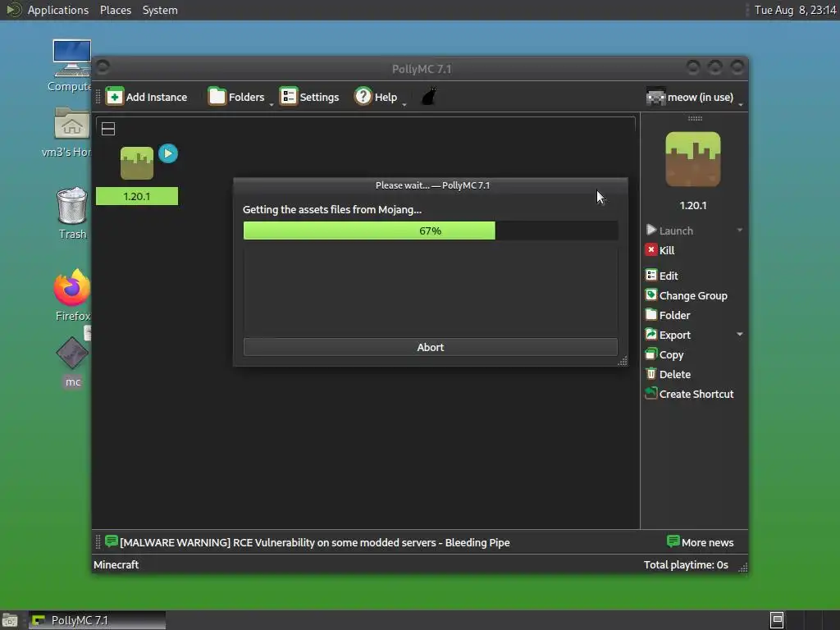Open the Applications menu
The image size is (840, 630).
coord(58,10)
